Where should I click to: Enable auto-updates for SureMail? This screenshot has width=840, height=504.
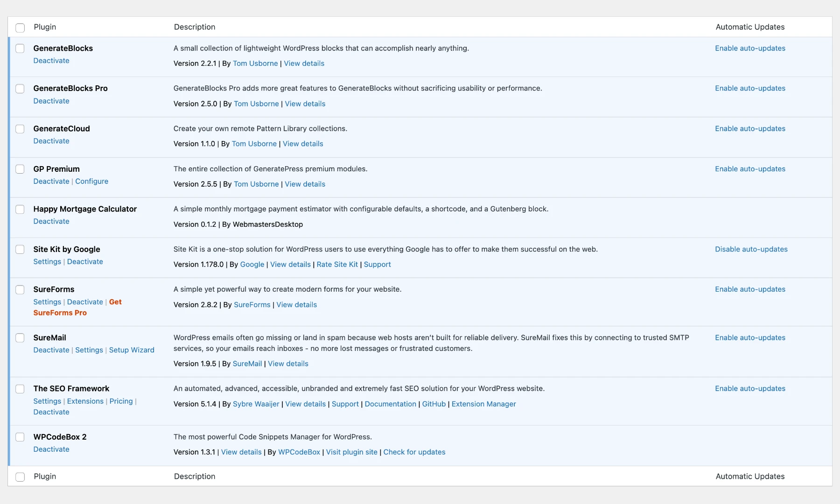coord(750,337)
